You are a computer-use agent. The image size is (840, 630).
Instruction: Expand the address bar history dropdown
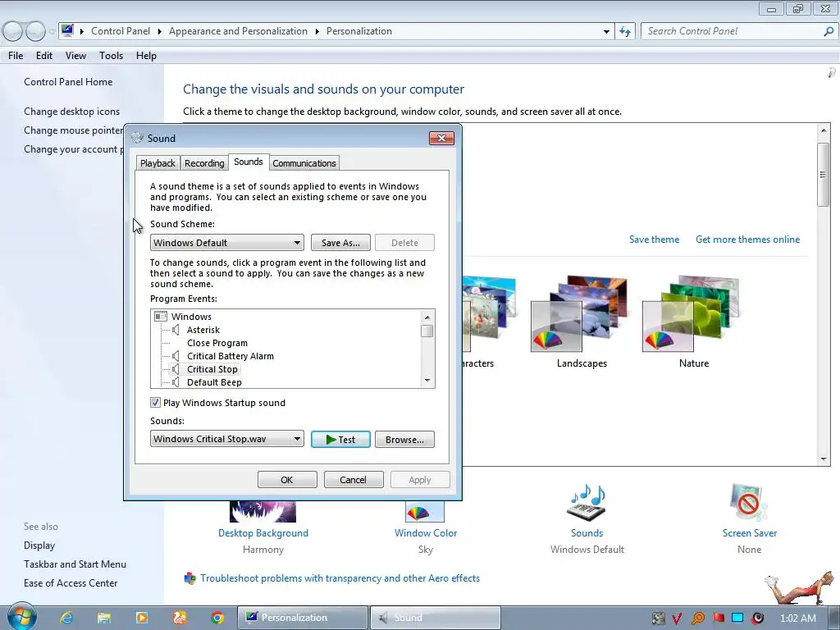(606, 32)
